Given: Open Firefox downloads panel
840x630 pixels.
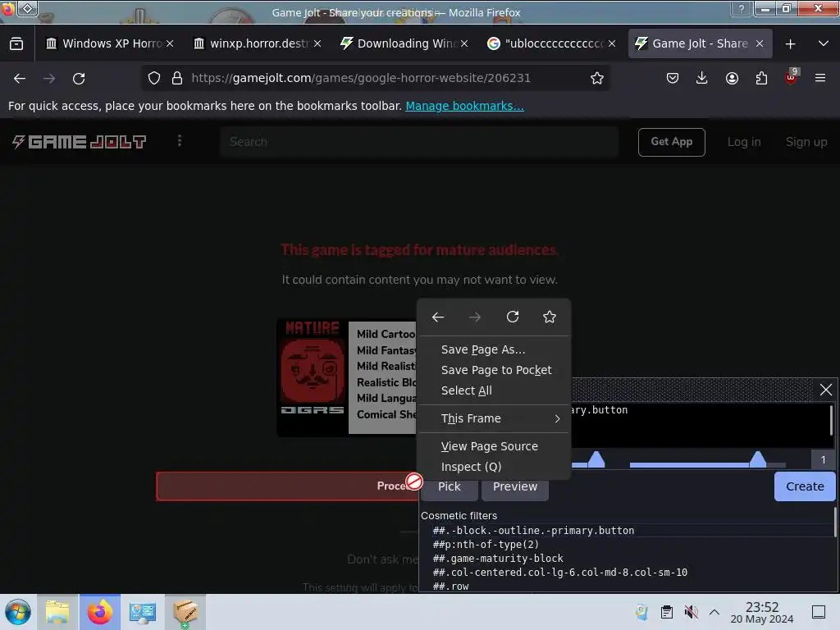Looking at the screenshot, I should (x=702, y=78).
